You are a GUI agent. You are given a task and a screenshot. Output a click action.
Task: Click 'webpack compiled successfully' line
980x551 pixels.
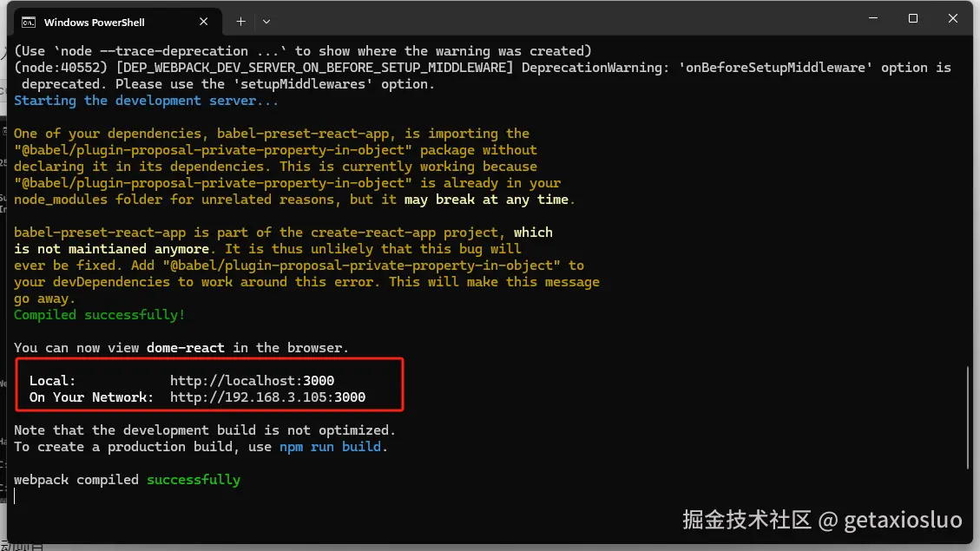point(127,480)
